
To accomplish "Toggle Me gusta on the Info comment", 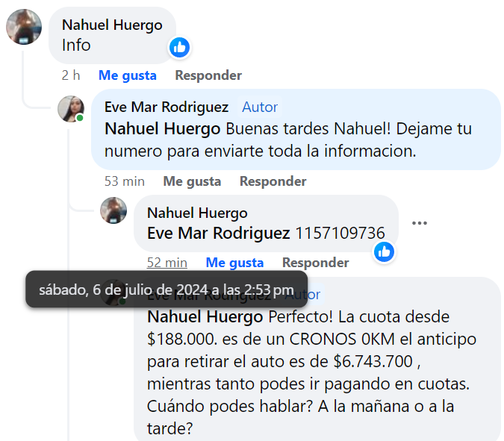I will tap(127, 75).
